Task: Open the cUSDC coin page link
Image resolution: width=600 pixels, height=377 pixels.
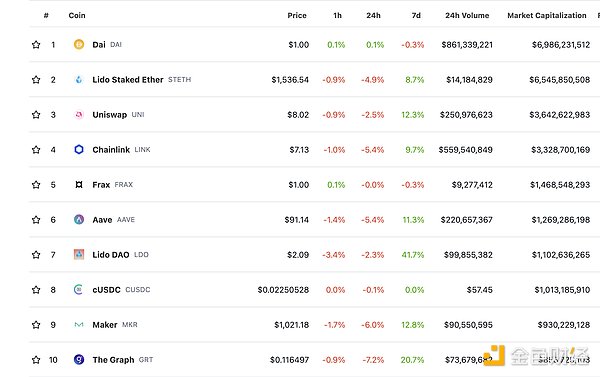Action: click(106, 290)
